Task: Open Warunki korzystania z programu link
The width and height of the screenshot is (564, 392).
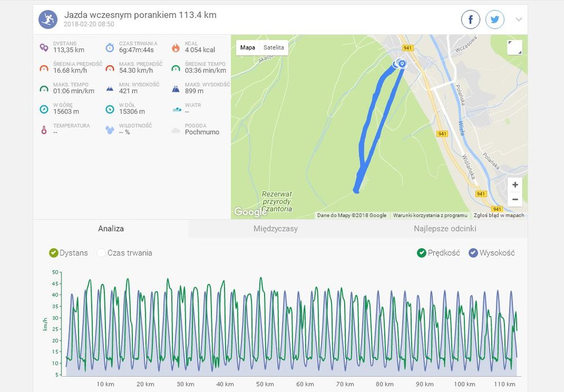Action: 430,215
